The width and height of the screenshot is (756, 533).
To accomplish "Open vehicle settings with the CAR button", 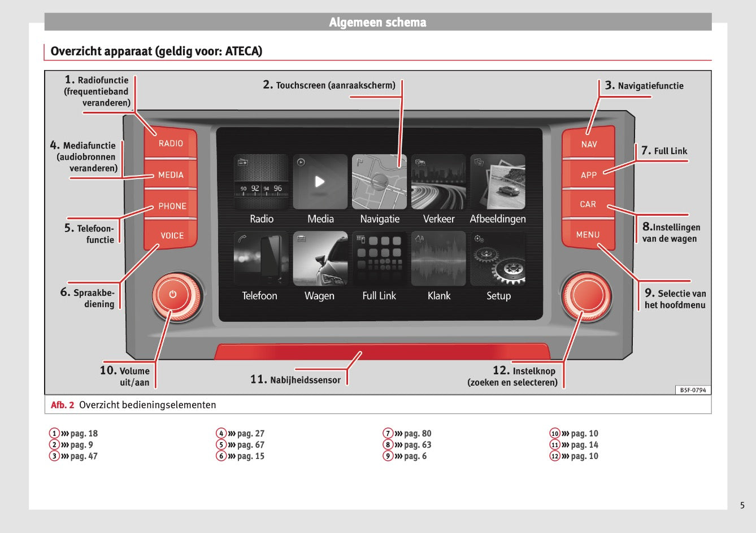I will point(588,204).
